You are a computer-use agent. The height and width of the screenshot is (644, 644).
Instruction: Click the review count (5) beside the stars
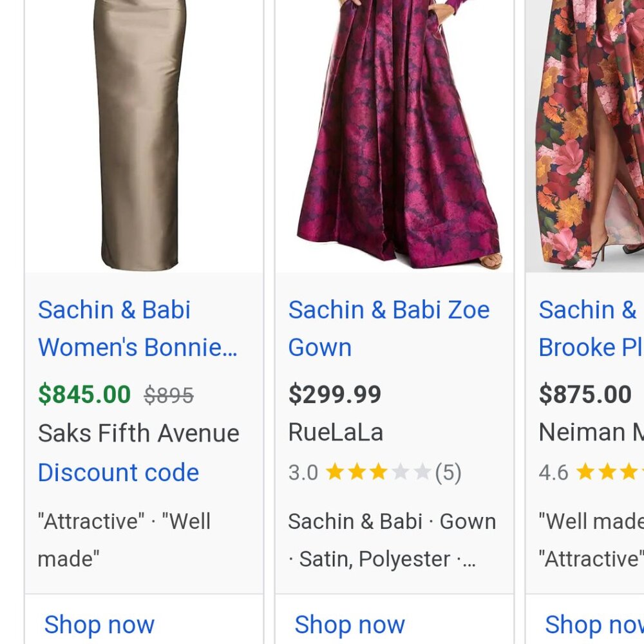(x=446, y=473)
